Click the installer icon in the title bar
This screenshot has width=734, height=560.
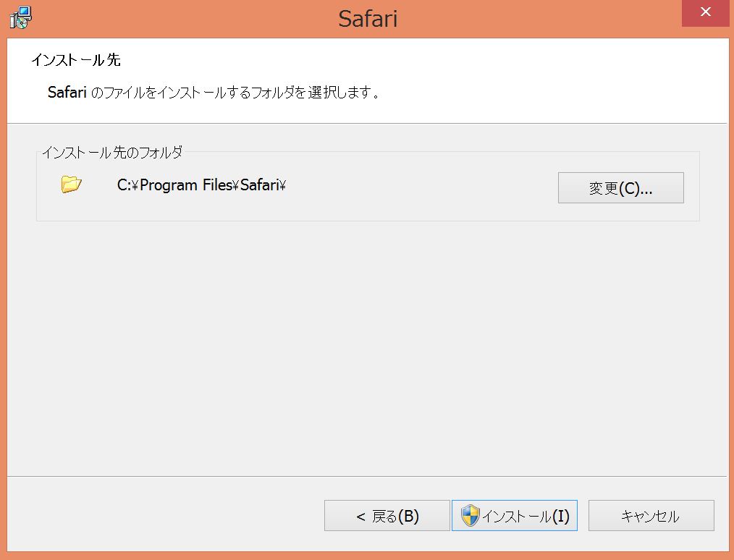click(20, 17)
